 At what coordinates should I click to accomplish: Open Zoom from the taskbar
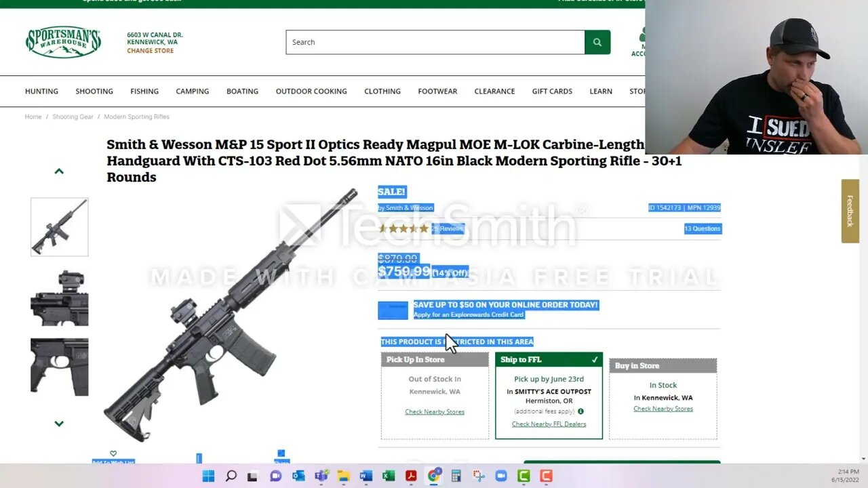pyautogui.click(x=500, y=476)
